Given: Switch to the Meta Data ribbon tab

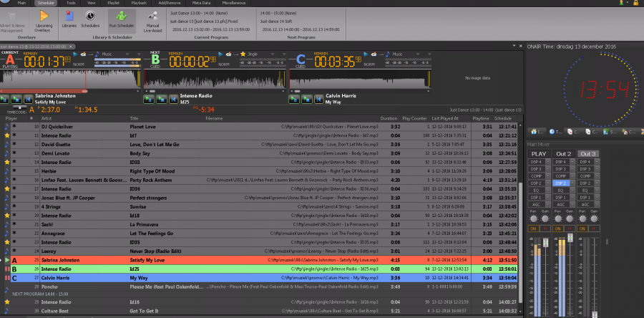Looking at the screenshot, I should tap(201, 3).
